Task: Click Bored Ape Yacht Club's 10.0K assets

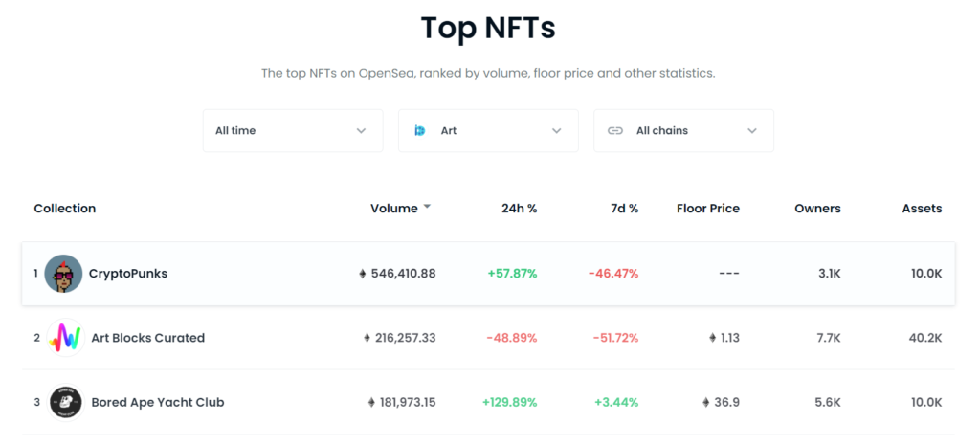Action: 926,403
